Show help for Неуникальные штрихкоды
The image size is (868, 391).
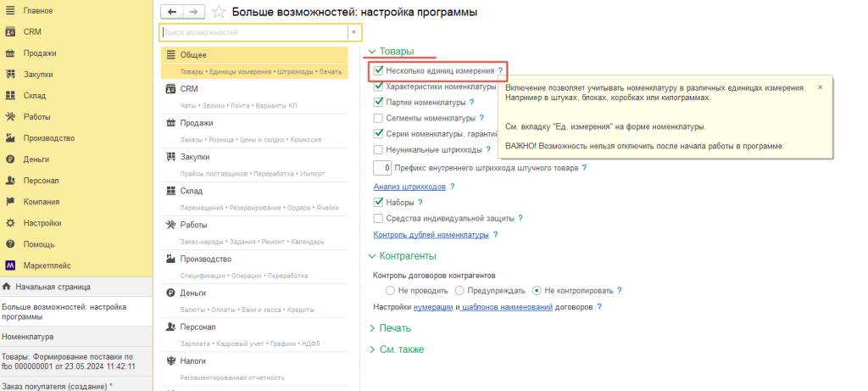pos(487,149)
